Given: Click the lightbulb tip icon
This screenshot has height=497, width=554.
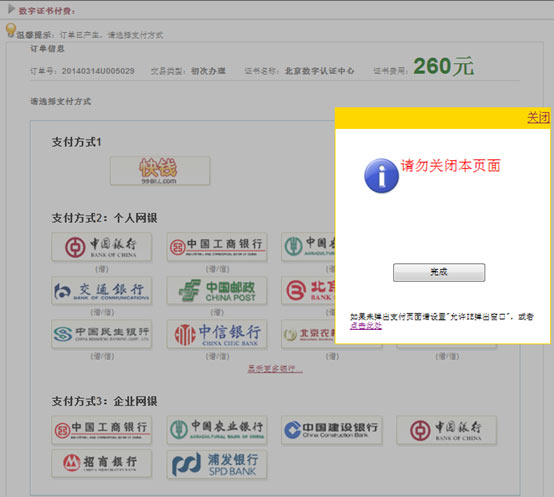Looking at the screenshot, I should [11, 30].
